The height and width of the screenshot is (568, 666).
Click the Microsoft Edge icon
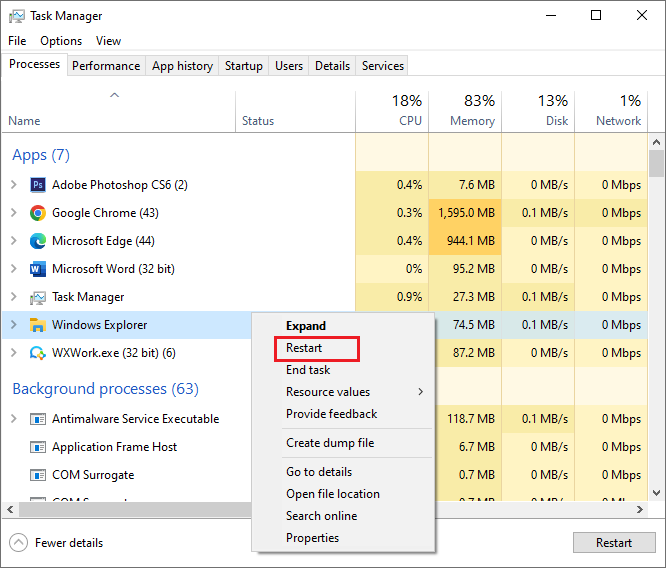38,241
